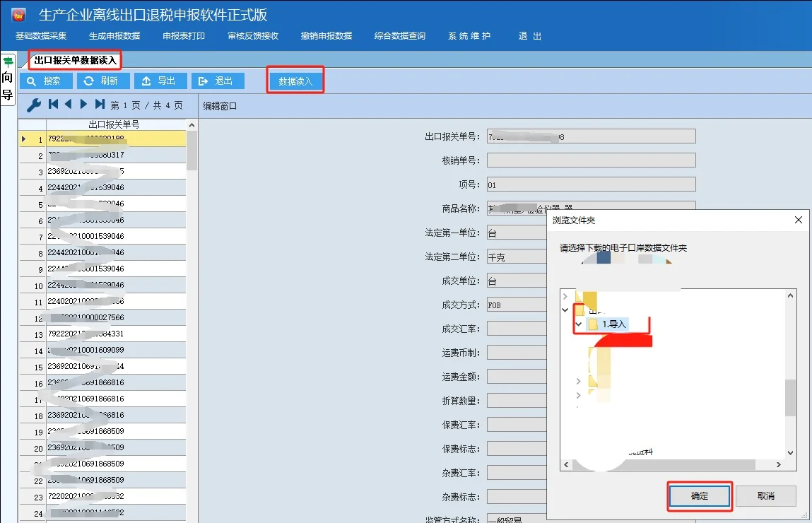Select the 搜索 search icon
Image resolution: width=812 pixels, height=523 pixels.
point(30,80)
